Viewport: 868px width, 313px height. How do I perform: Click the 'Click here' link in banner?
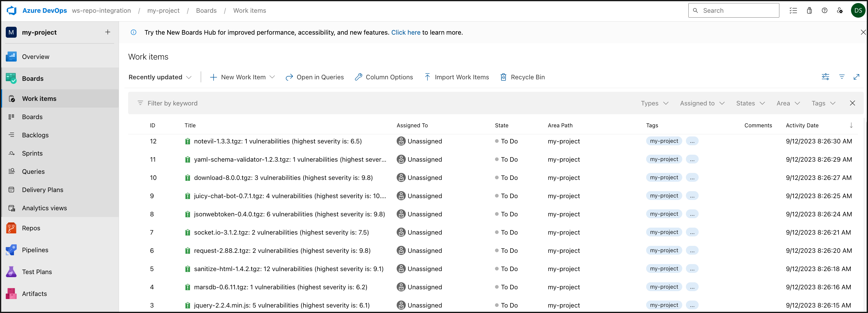coord(405,33)
